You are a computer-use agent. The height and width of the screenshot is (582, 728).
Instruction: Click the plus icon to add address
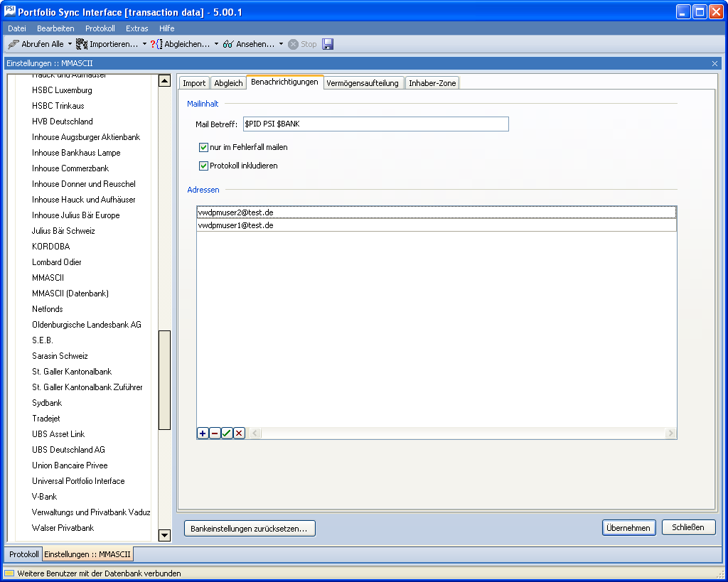click(x=203, y=433)
